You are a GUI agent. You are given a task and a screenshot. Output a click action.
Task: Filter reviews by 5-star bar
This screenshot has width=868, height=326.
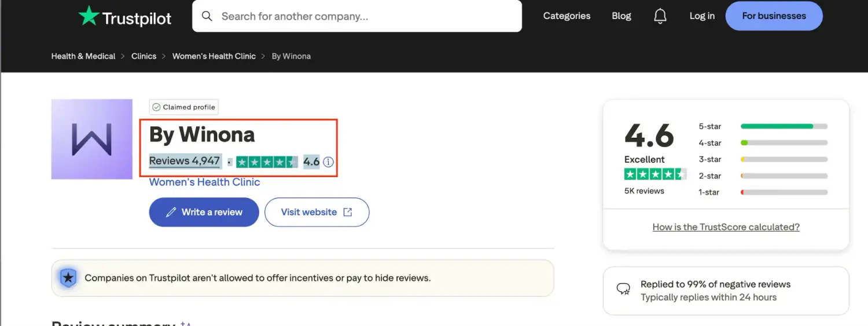point(784,126)
